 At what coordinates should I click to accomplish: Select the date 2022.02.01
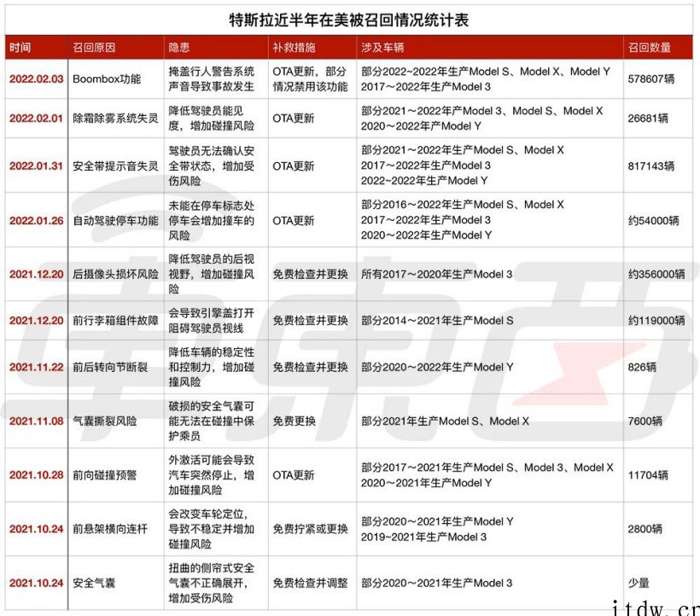[x=36, y=119]
